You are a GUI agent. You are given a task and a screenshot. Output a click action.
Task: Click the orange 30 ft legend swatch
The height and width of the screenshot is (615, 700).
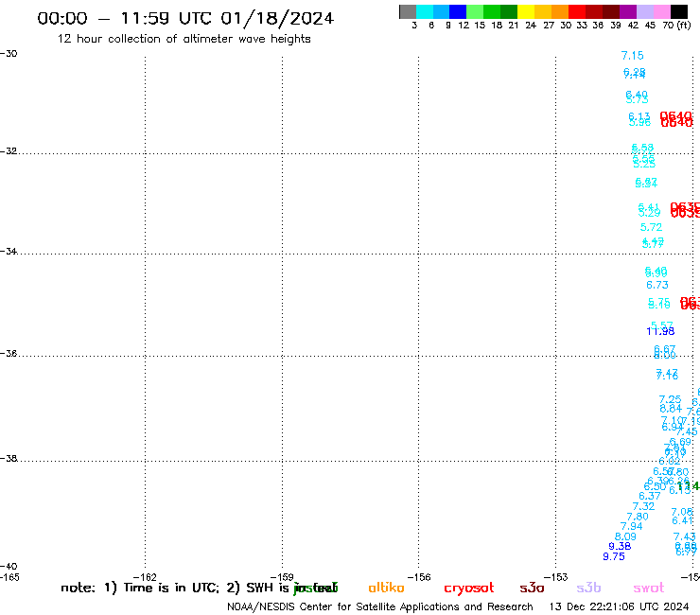pos(560,11)
